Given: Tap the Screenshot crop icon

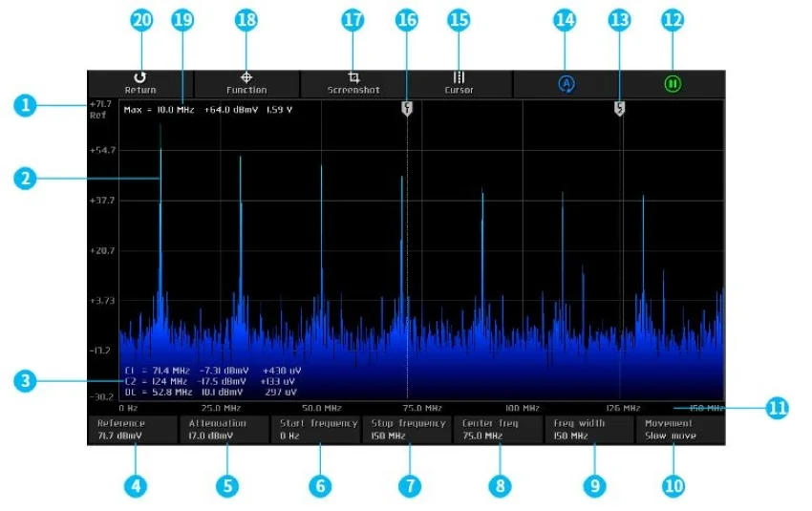Looking at the screenshot, I should coord(353,83).
